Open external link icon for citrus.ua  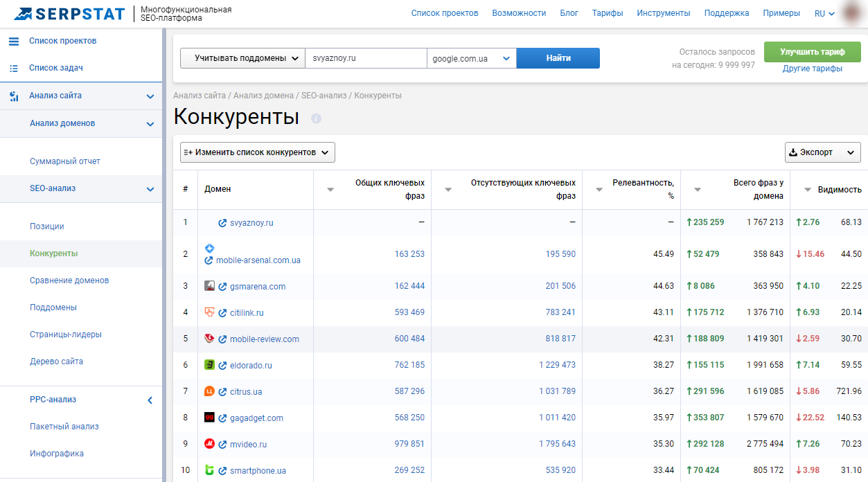click(222, 392)
